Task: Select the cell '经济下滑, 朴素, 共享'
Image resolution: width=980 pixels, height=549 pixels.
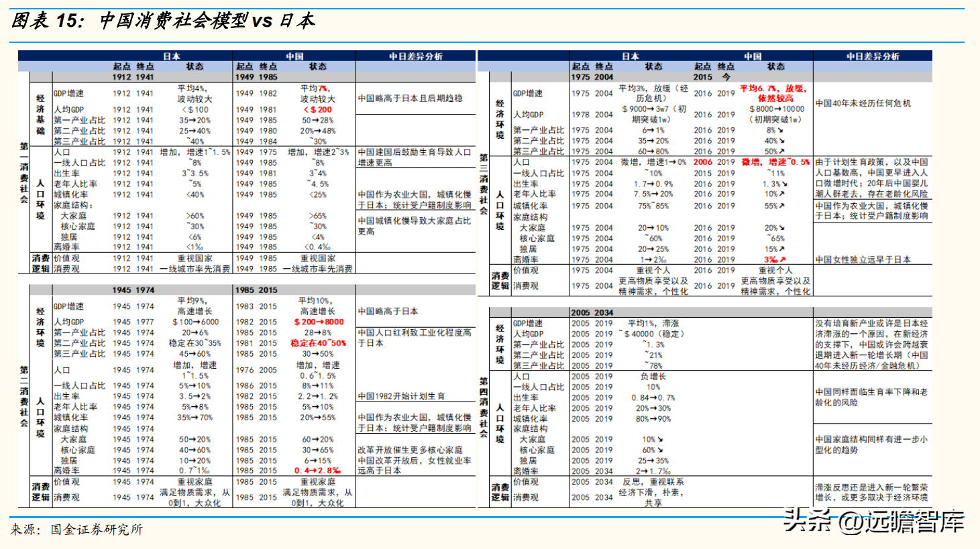Action: 653,497
